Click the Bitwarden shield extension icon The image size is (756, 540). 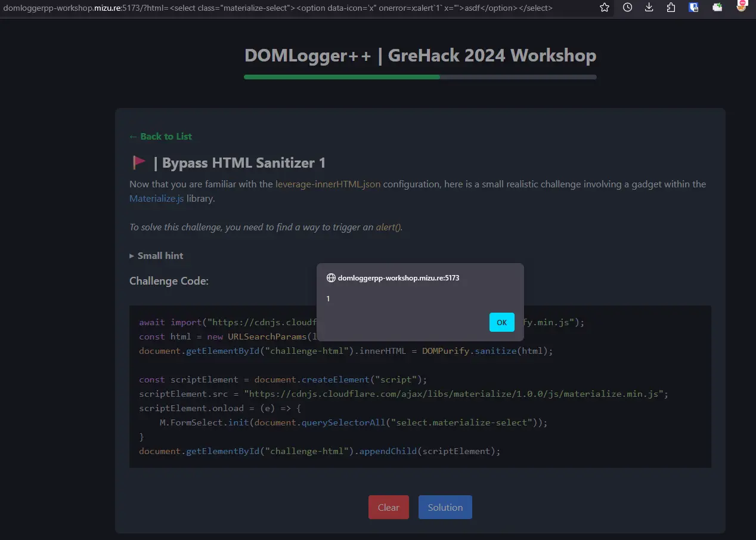click(694, 8)
